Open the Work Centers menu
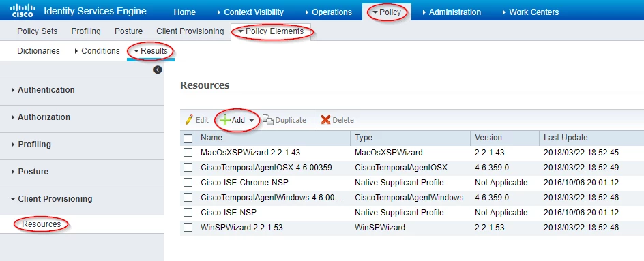 (530, 12)
